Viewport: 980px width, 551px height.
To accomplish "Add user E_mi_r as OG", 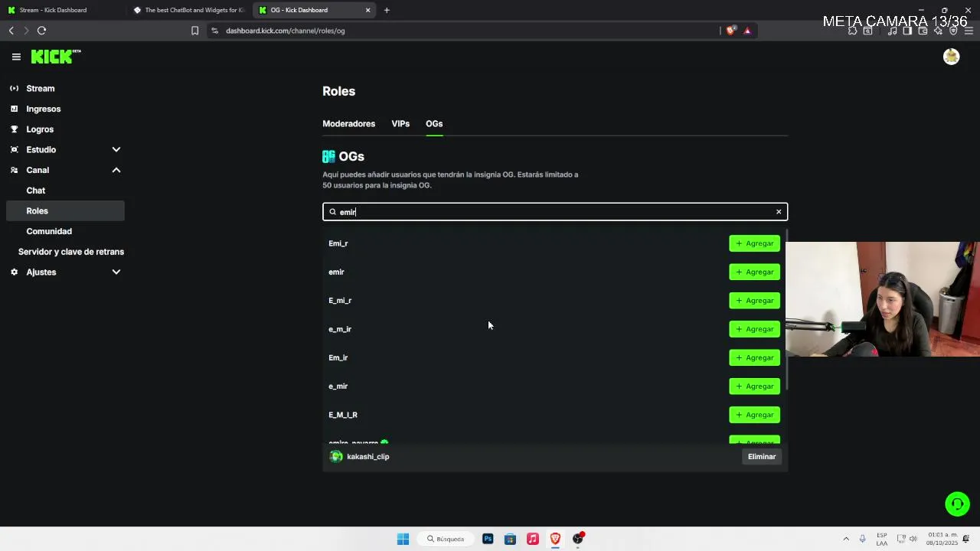I will coord(754,301).
